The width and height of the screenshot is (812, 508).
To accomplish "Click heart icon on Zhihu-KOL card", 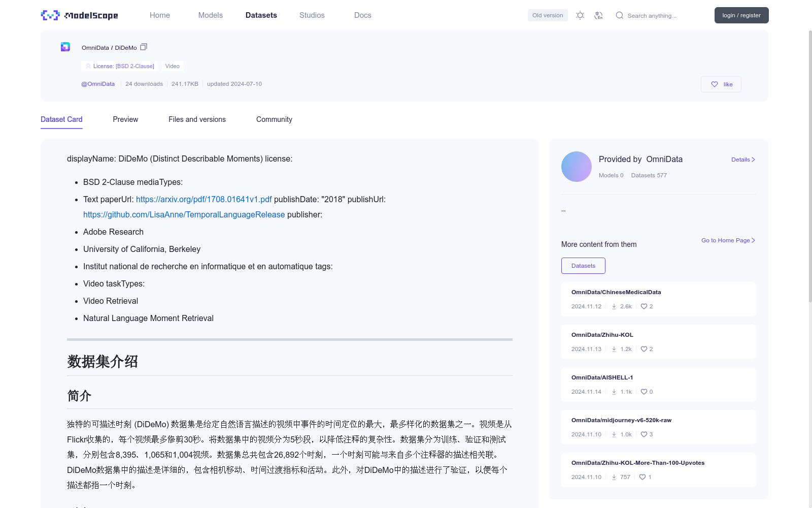I will [644, 349].
